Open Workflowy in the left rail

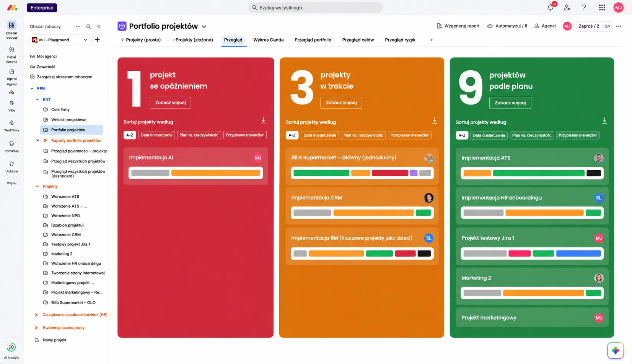(x=11, y=126)
